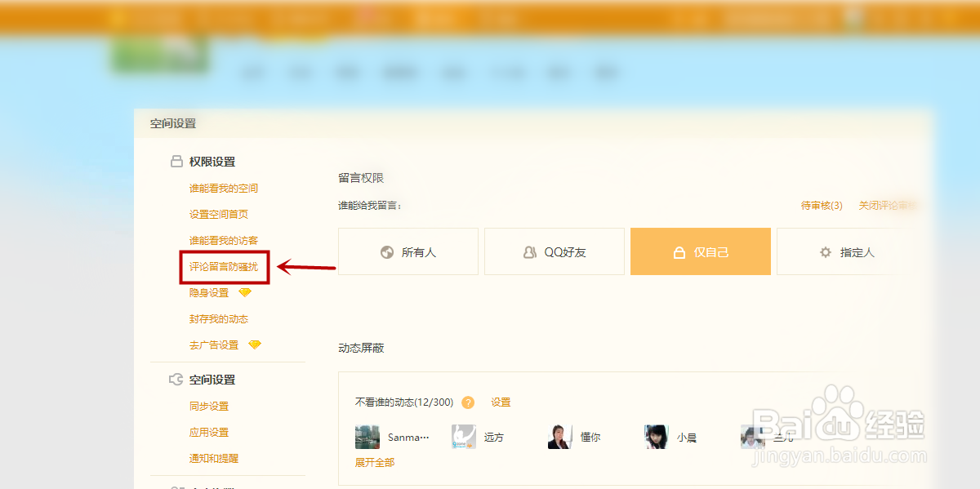Click the avatar of 远方
The width and height of the screenshot is (980, 489).
pos(463,436)
